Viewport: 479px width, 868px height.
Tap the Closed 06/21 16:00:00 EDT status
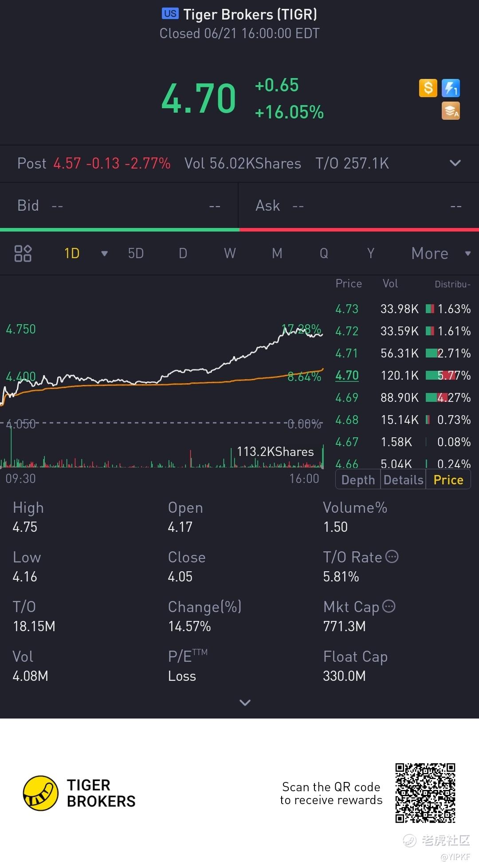pyautogui.click(x=239, y=33)
